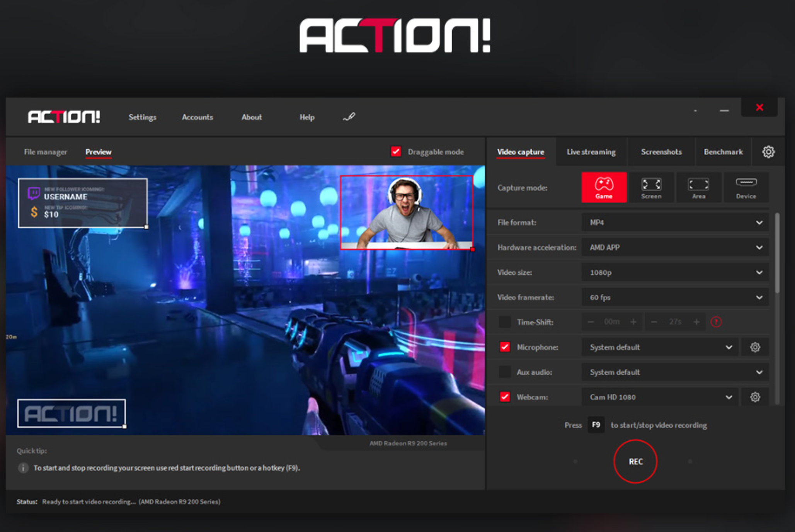Switch to the File manager tab
This screenshot has height=532, width=795.
pos(45,152)
